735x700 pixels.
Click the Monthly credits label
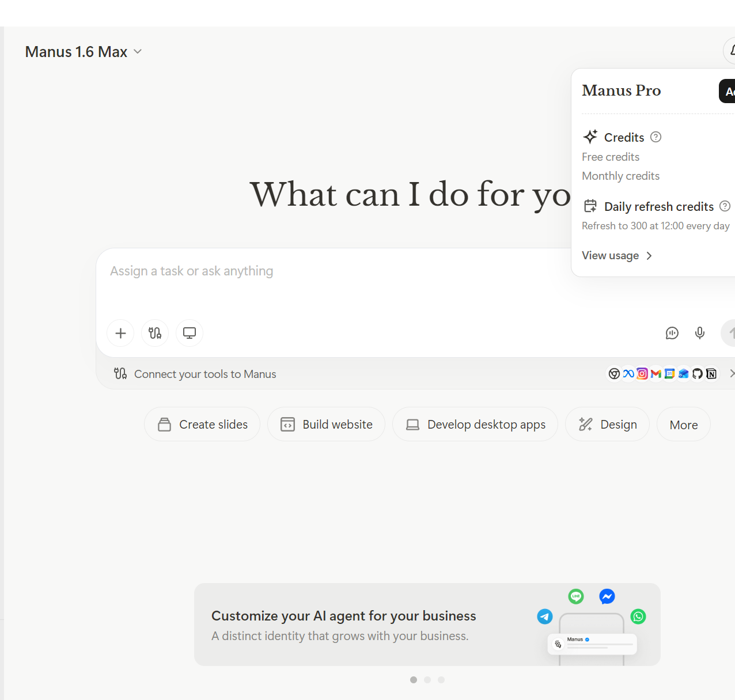tap(621, 176)
